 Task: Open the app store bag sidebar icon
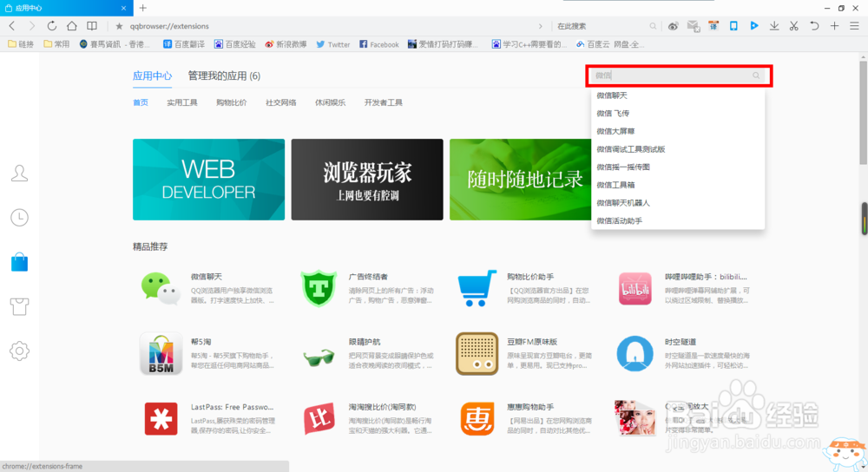point(19,262)
